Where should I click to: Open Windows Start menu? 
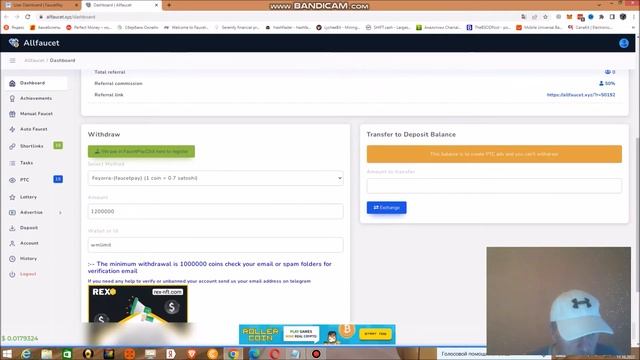[x=7, y=354]
